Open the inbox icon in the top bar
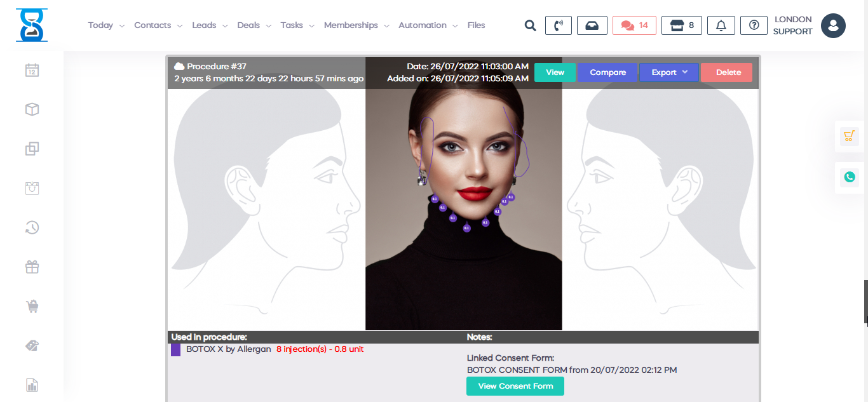The height and width of the screenshot is (402, 868). [592, 25]
